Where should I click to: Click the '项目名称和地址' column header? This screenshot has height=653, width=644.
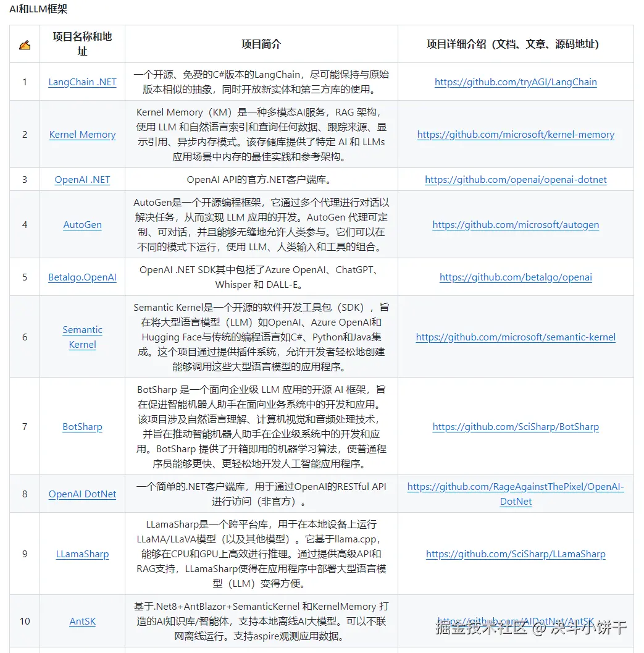[x=82, y=44]
